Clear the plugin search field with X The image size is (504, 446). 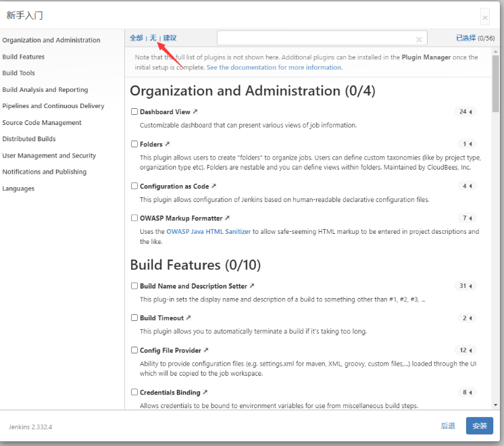click(419, 39)
